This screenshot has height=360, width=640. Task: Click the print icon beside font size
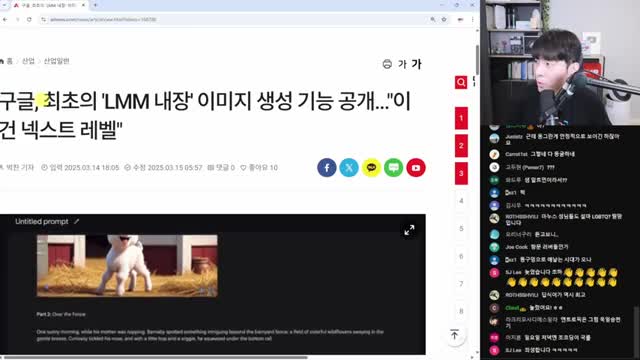pos(387,64)
